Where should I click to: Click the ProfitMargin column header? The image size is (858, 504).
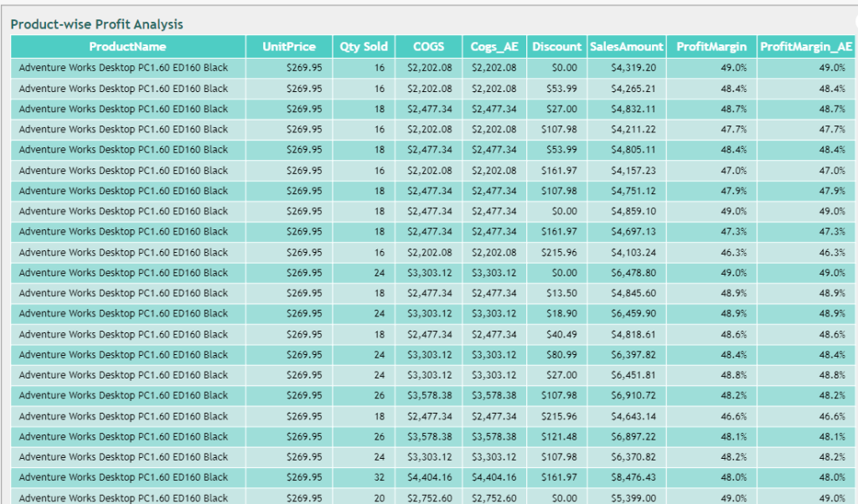tap(711, 47)
